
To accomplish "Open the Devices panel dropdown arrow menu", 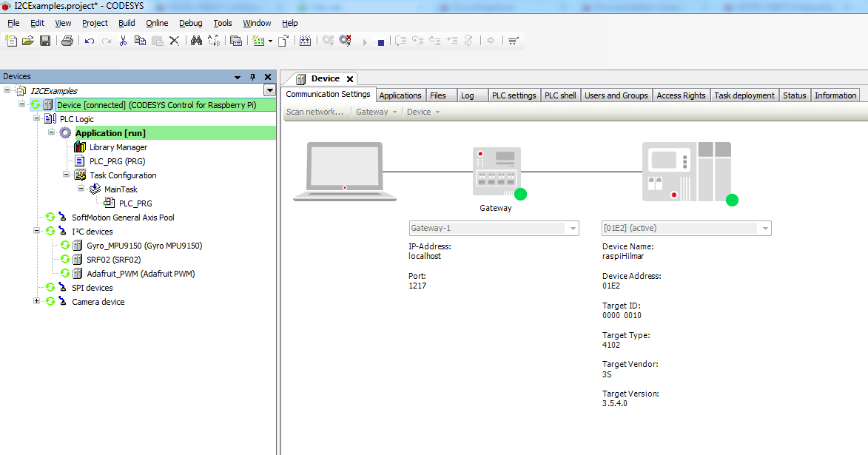I will pyautogui.click(x=238, y=78).
